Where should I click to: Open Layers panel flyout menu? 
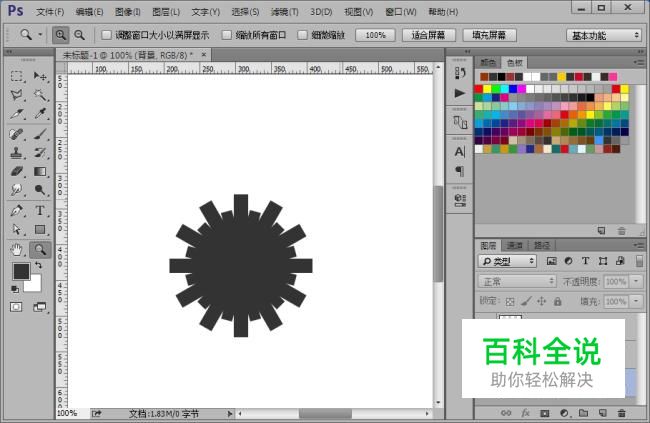[x=640, y=246]
